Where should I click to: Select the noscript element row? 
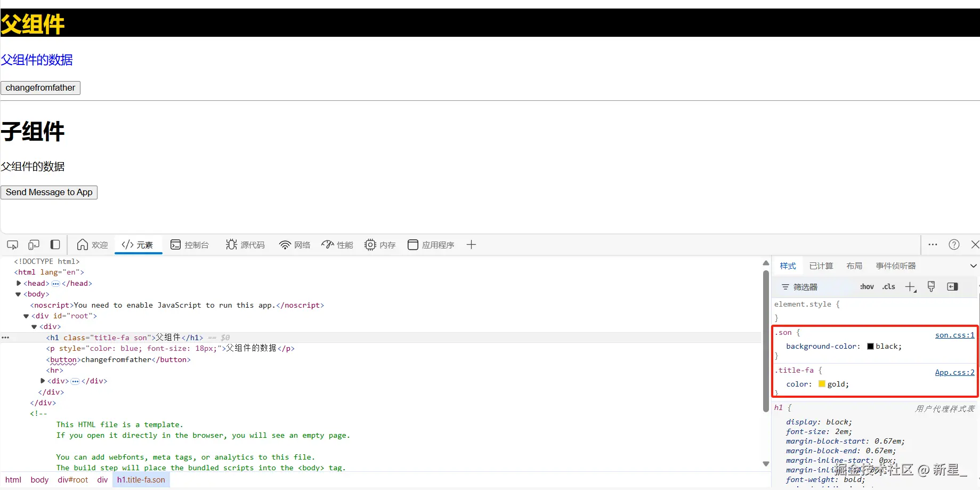click(x=380, y=305)
